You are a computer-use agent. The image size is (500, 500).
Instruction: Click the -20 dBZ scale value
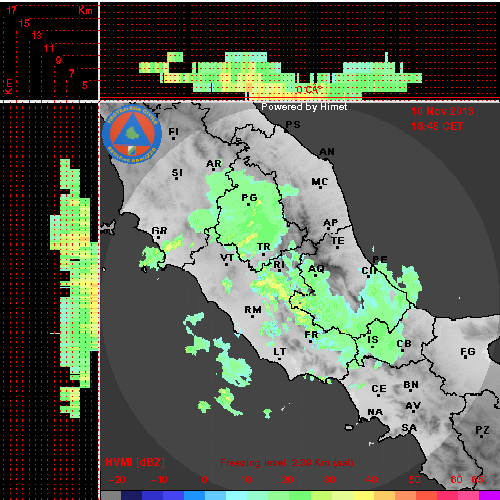117,480
